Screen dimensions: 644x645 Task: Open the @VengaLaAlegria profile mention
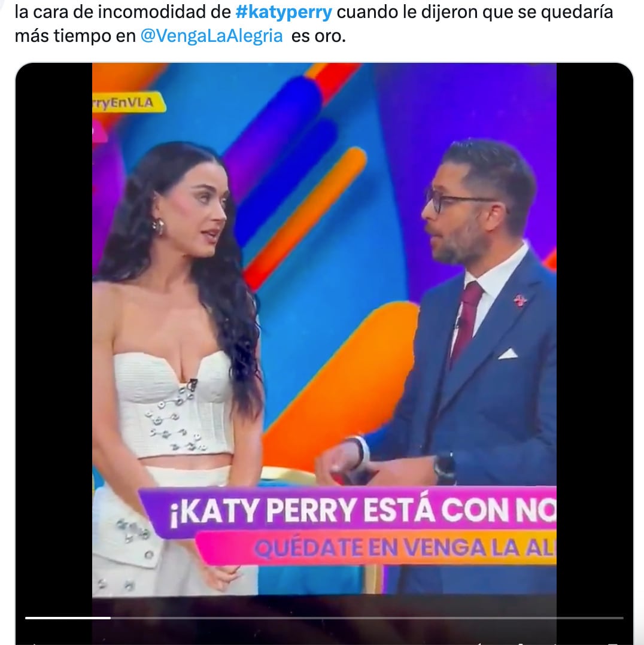coord(211,36)
